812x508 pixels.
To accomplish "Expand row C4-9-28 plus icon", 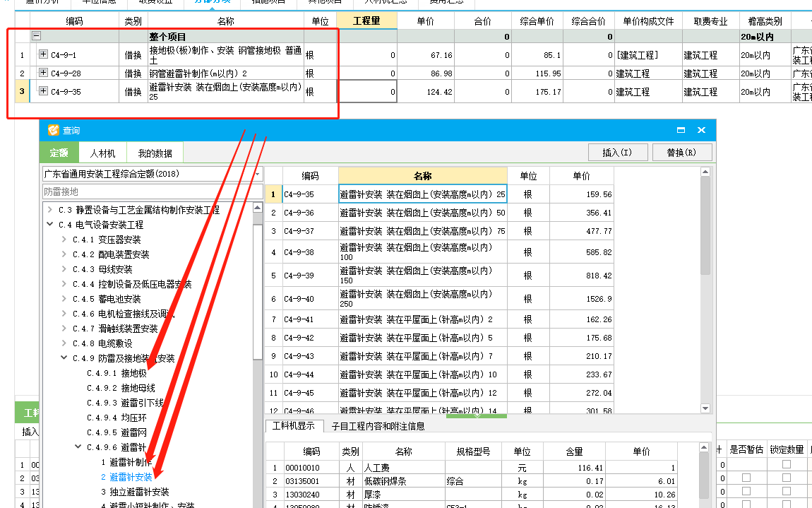I will (44, 73).
